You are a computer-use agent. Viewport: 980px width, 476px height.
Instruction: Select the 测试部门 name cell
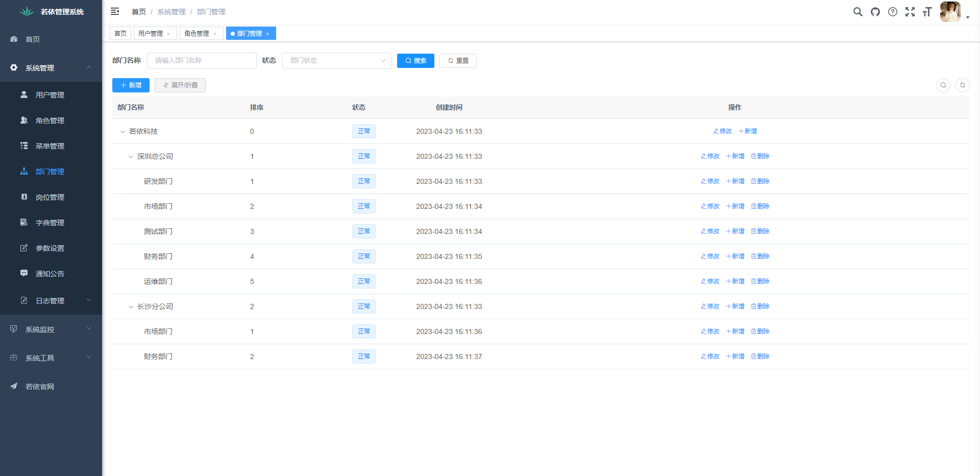(158, 231)
